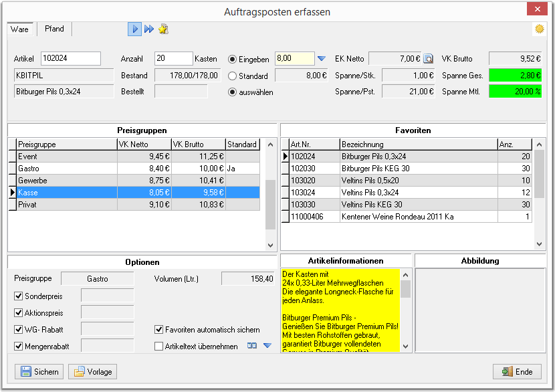Screen dimensions: 555x392
Task: Click the Vorlage folder button
Action: click(93, 371)
